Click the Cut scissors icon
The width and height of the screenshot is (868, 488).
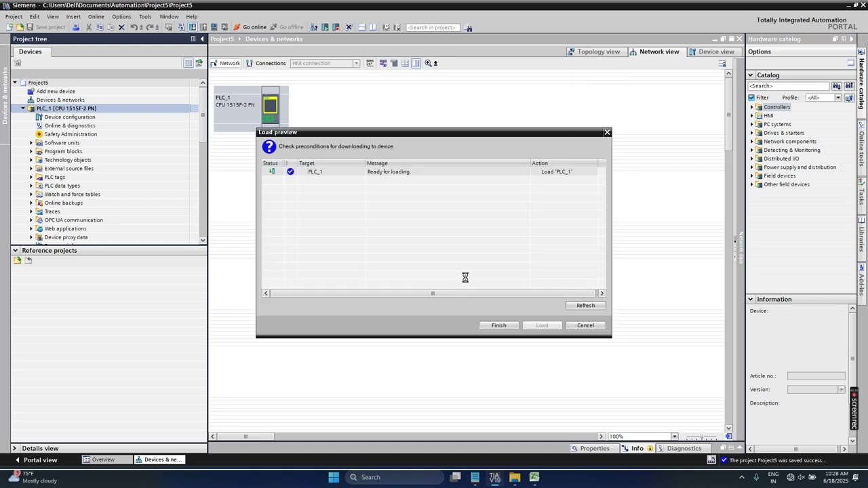[88, 27]
